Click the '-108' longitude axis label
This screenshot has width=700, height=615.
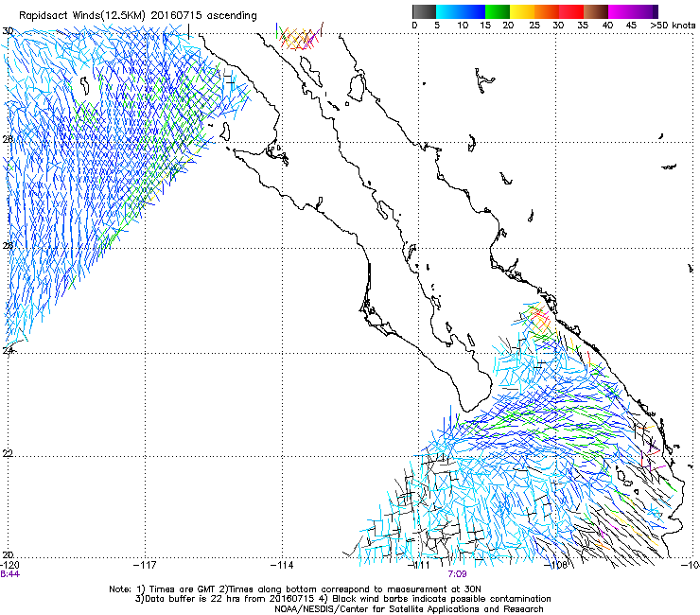click(x=556, y=565)
